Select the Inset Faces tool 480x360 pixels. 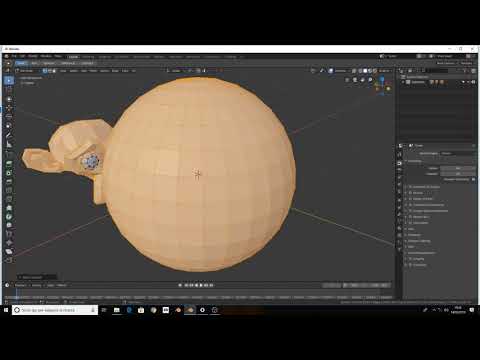pyautogui.click(x=9, y=173)
